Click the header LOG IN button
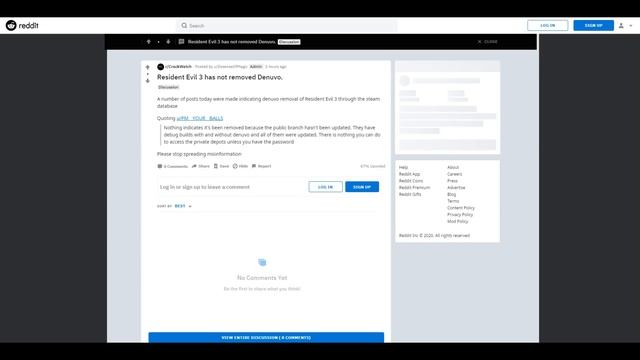This screenshot has width=640, height=360. 547,25
